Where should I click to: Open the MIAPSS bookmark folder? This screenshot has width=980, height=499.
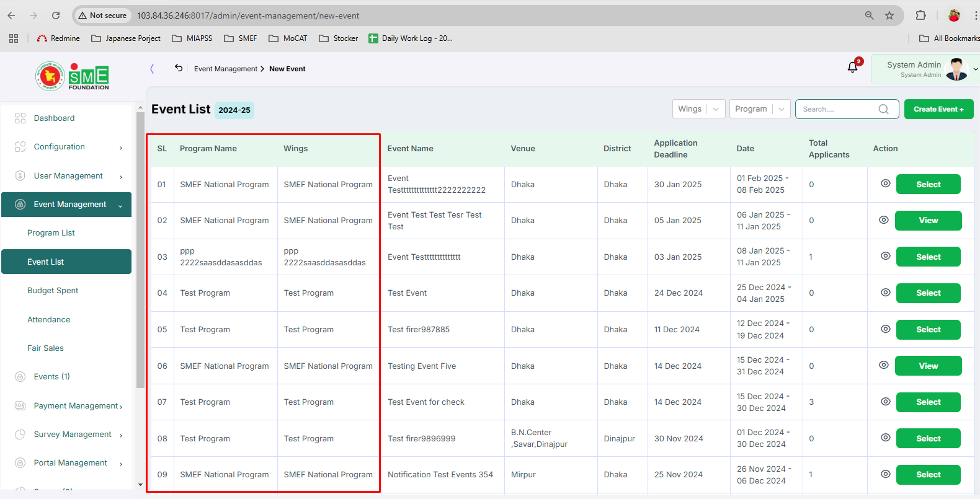coord(192,38)
